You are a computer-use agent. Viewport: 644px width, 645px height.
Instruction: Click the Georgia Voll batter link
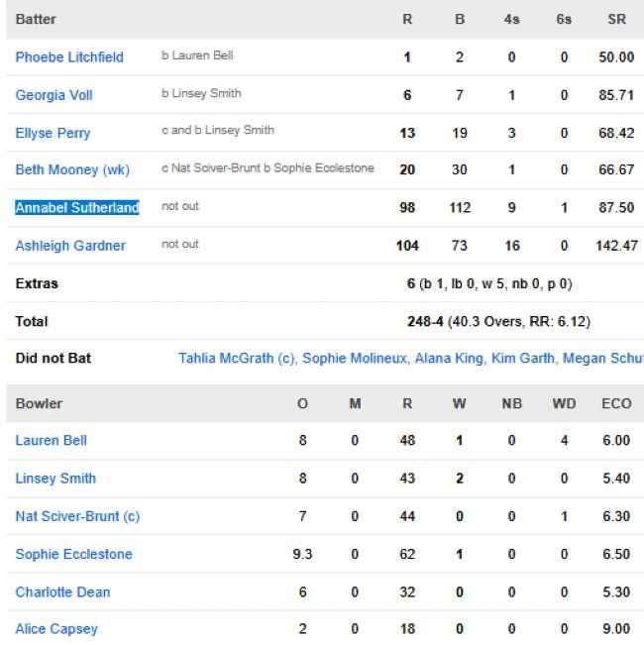pos(54,95)
